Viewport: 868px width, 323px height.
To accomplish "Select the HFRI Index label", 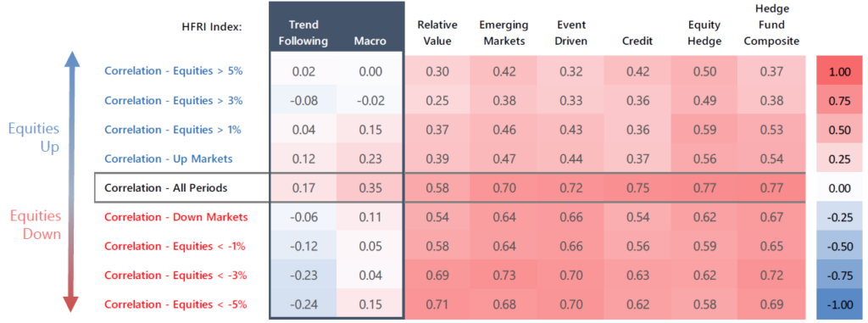I will [x=212, y=26].
